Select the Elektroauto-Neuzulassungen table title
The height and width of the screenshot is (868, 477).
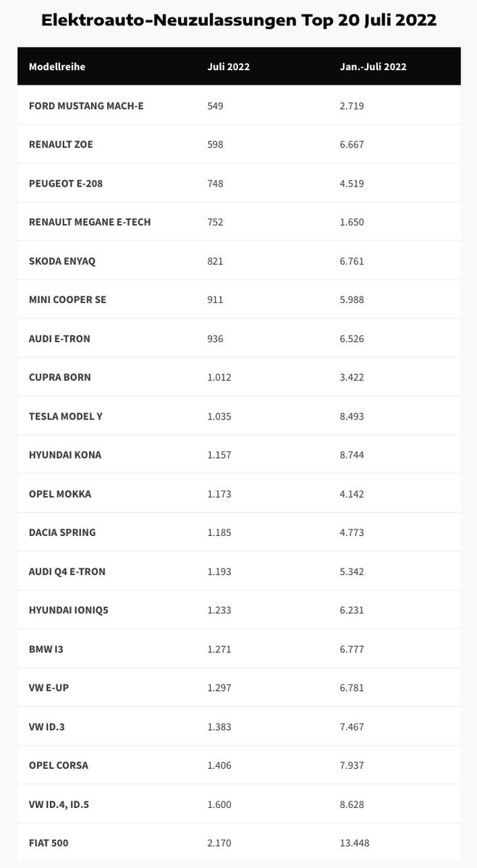point(239,20)
